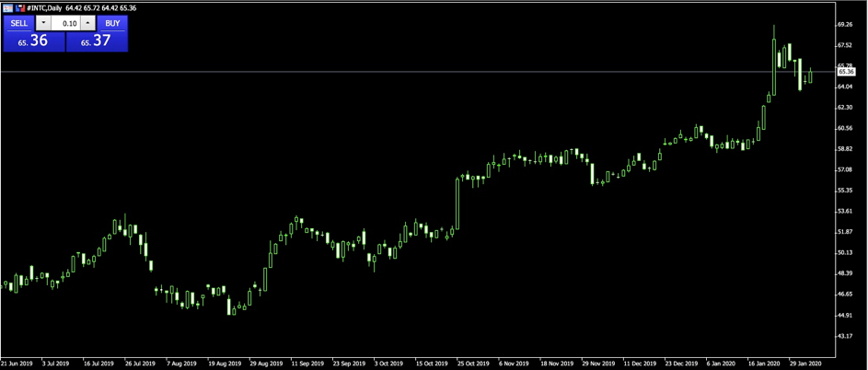Viewport: 868px width, 370px height.
Task: Select the highest candle in late January 2020
Action: tap(774, 60)
